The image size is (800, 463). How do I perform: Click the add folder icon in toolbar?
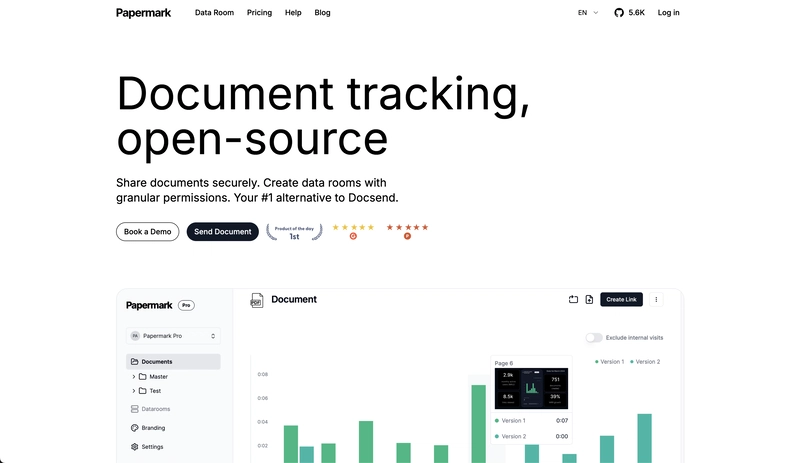[573, 300]
